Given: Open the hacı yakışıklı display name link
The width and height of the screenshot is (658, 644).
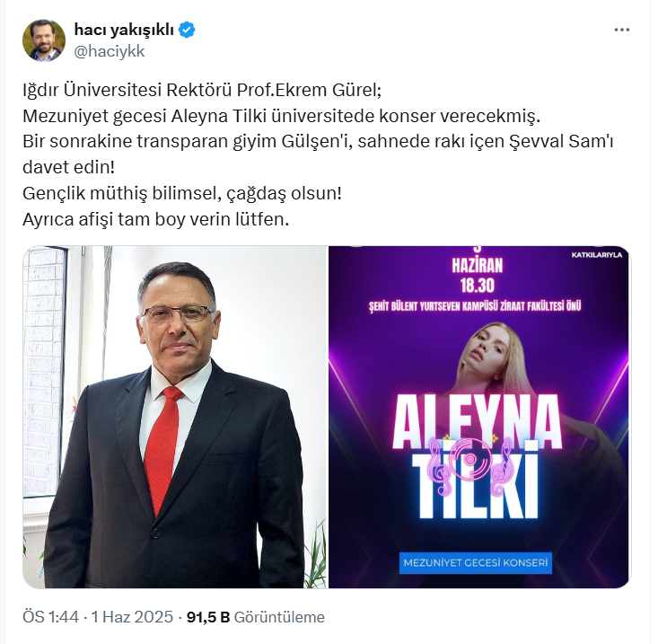Looking at the screenshot, I should point(124,30).
